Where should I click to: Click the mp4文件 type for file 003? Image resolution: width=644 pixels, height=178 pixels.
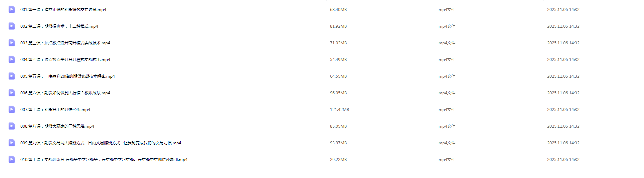point(447,43)
